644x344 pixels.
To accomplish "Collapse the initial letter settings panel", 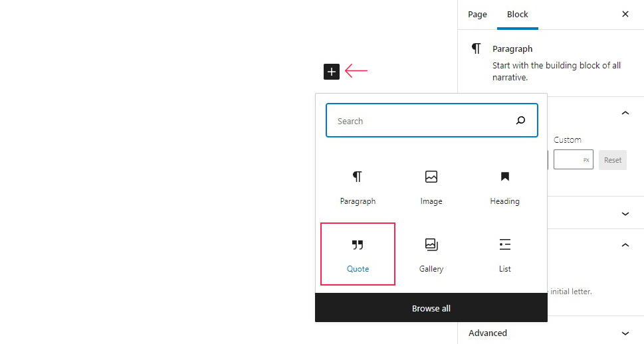I will coord(625,245).
